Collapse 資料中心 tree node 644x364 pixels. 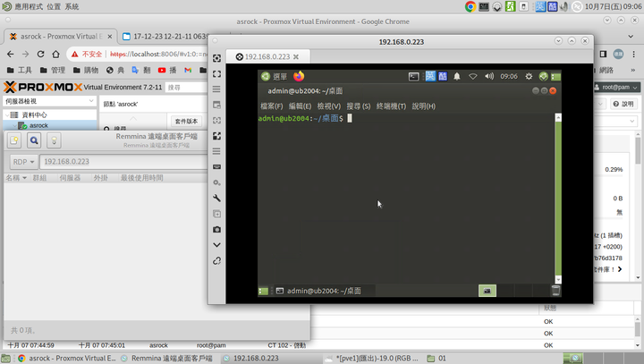pyautogui.click(x=7, y=115)
